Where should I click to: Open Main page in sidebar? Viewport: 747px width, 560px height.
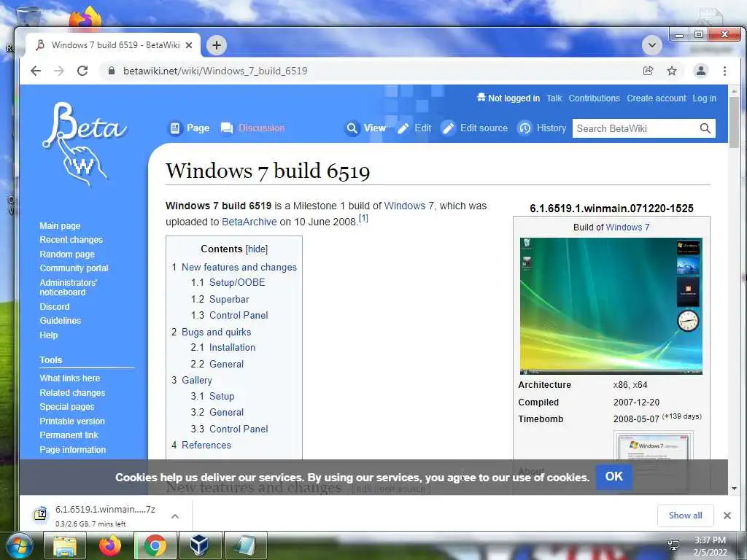coord(60,226)
